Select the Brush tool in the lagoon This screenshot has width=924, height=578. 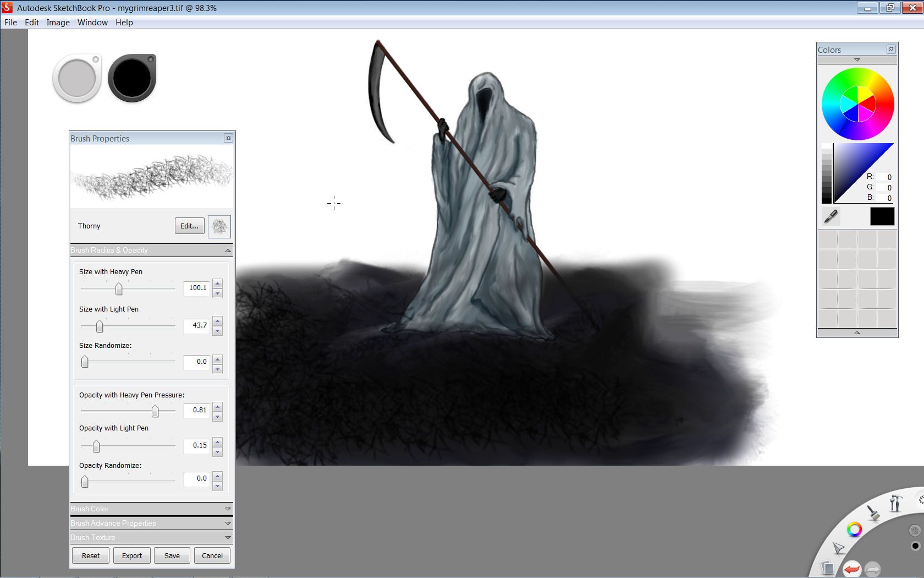click(x=873, y=513)
